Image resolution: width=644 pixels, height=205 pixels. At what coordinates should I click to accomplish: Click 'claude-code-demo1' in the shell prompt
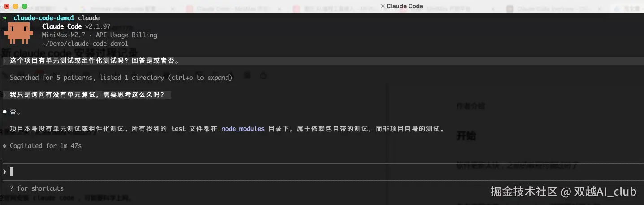pos(44,18)
